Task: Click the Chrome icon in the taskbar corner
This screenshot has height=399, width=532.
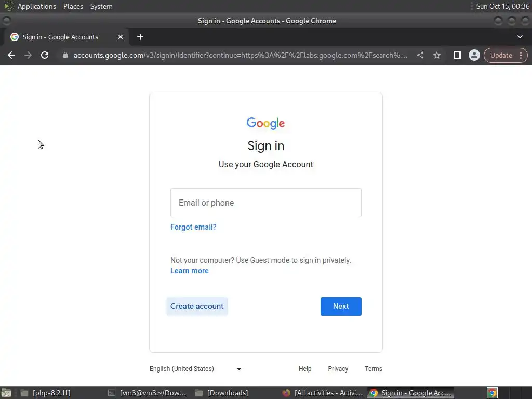Action: click(492, 393)
